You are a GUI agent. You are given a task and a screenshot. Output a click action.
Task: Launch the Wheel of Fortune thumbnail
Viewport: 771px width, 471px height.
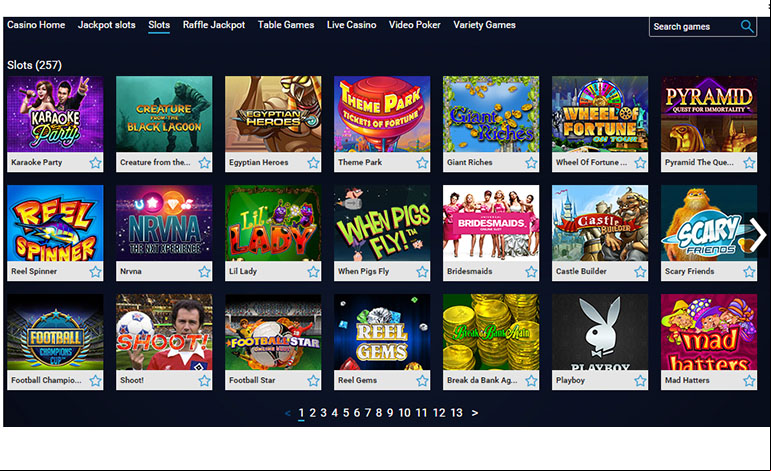[600, 114]
